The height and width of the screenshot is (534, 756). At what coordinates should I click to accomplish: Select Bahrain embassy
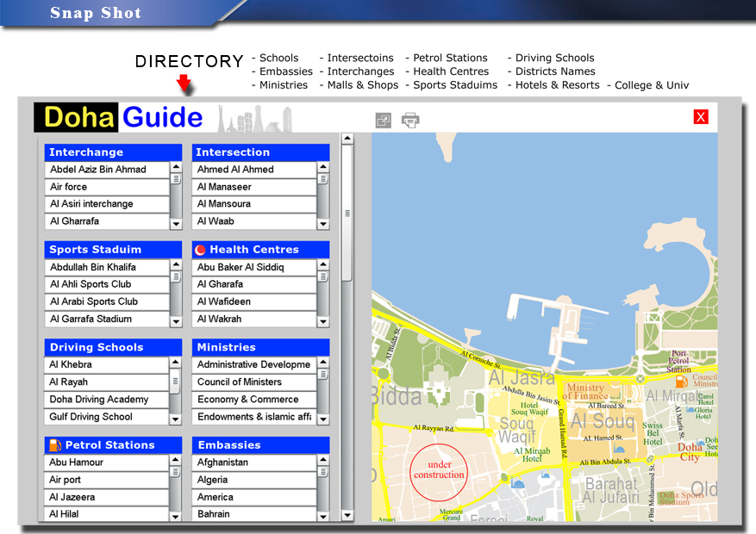254,514
